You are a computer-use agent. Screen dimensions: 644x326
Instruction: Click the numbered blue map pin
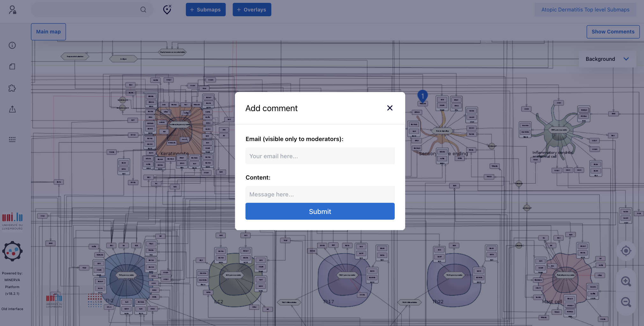422,96
